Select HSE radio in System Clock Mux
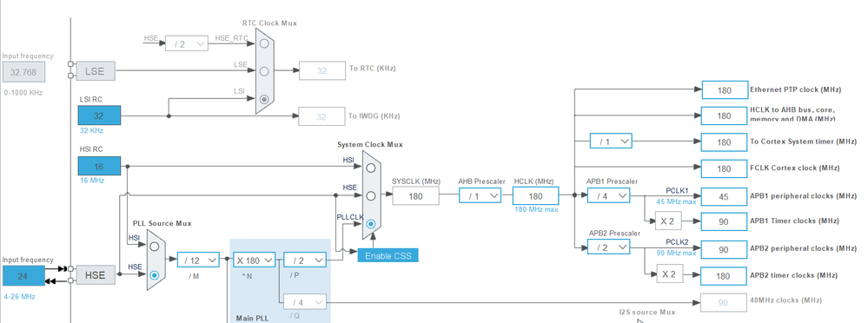 371,195
